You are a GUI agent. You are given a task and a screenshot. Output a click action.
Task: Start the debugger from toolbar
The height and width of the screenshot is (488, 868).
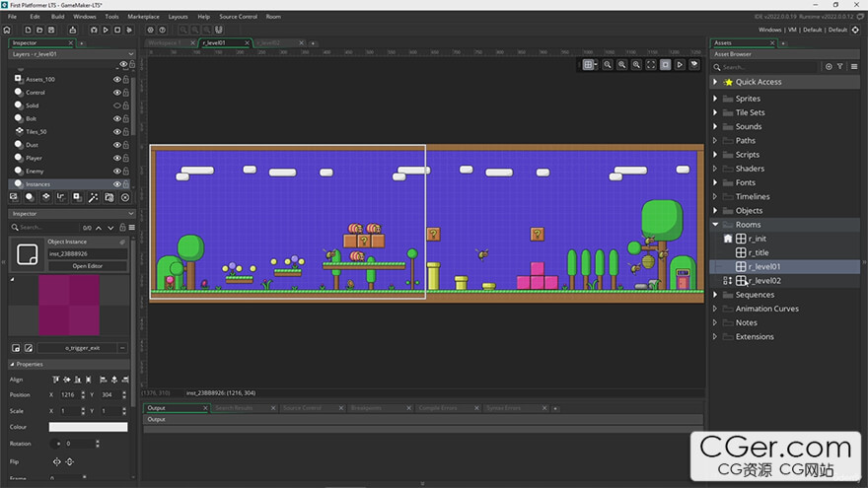[94, 30]
